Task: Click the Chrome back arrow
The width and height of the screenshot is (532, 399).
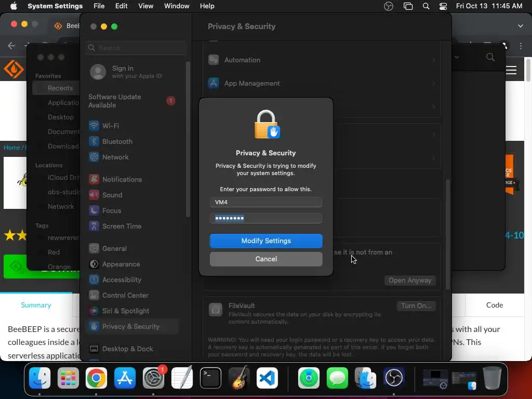Action: coord(11,46)
